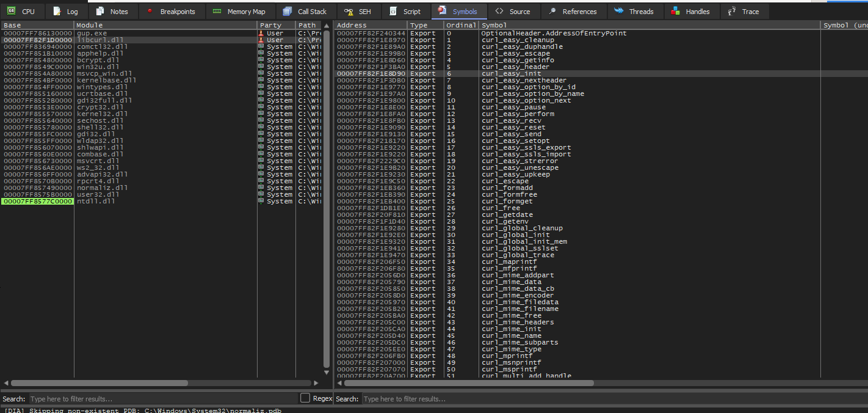The height and width of the screenshot is (413, 868).
Task: Click the red Breakpoints dot icon
Action: tap(150, 11)
